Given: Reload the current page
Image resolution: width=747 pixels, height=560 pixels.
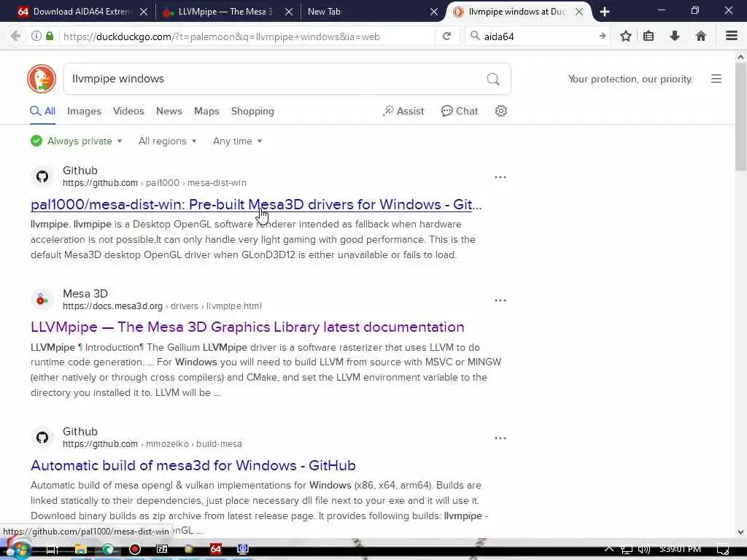Looking at the screenshot, I should 446,36.
